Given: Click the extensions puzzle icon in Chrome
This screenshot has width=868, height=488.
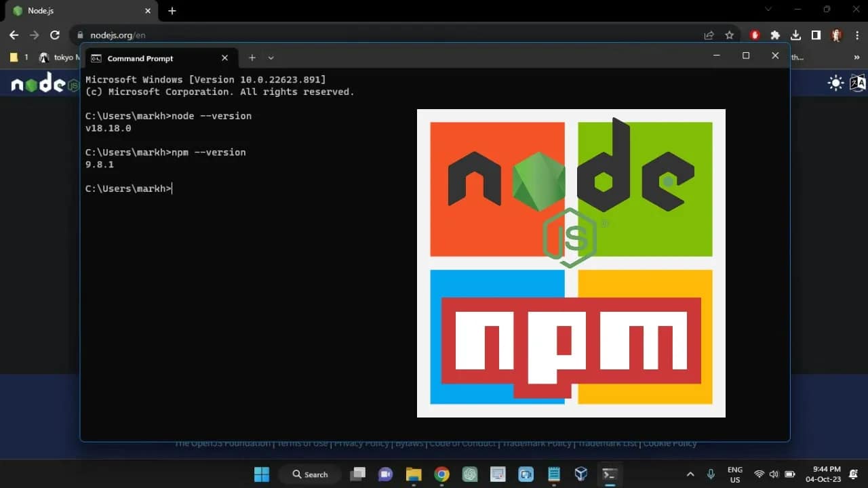Looking at the screenshot, I should coord(775,35).
